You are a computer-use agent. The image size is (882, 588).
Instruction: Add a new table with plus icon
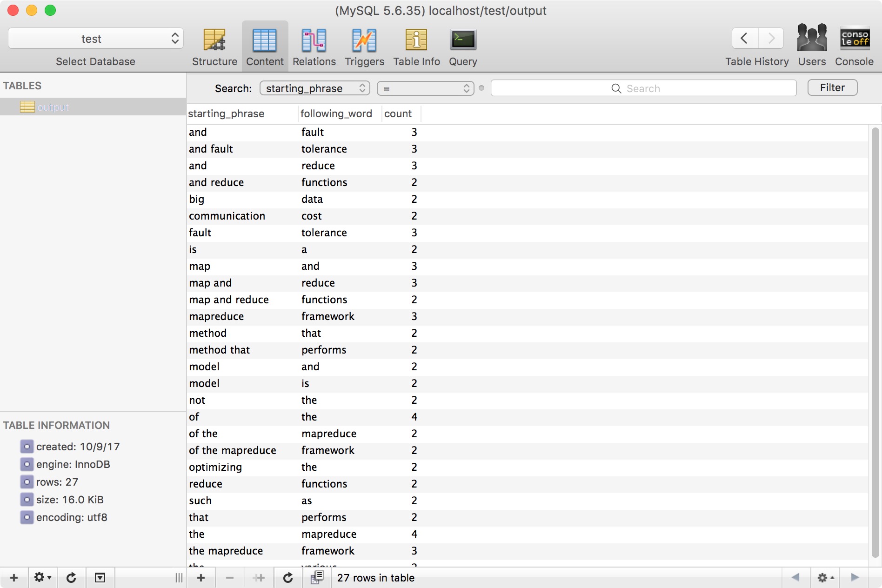coord(14,578)
